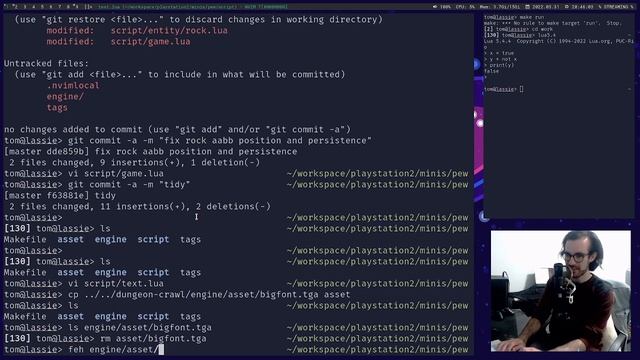Click 'cd work' command in small terminal
This screenshot has width=640, height=360.
click(x=542, y=29)
